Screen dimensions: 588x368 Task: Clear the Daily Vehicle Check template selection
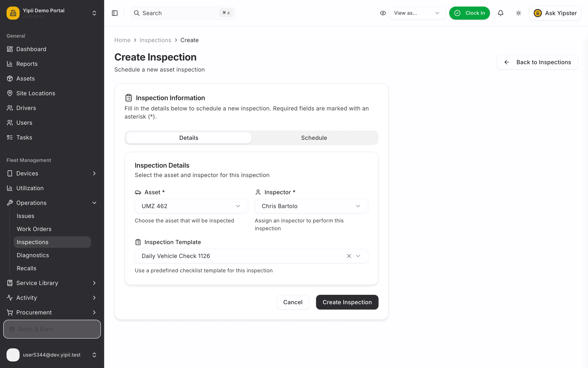pos(349,256)
